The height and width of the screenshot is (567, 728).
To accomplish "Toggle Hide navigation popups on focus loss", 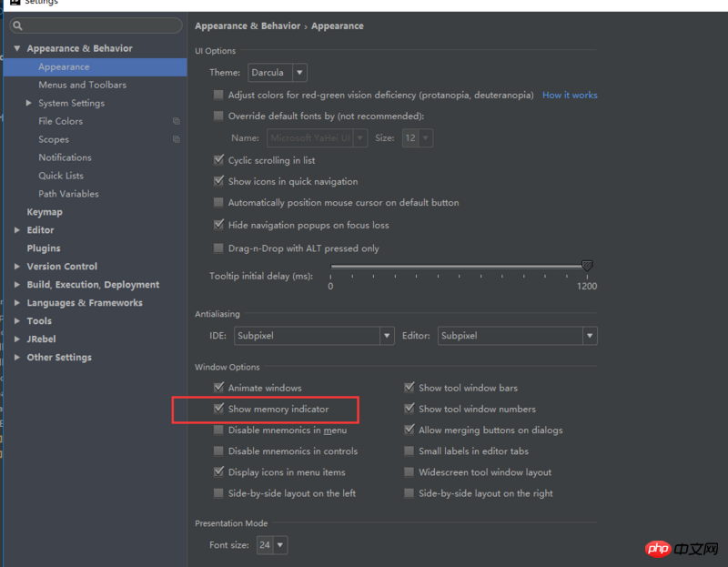I will click(x=218, y=225).
